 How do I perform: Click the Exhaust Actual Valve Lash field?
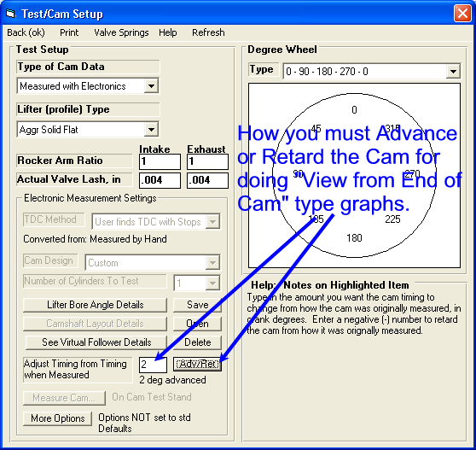point(207,180)
